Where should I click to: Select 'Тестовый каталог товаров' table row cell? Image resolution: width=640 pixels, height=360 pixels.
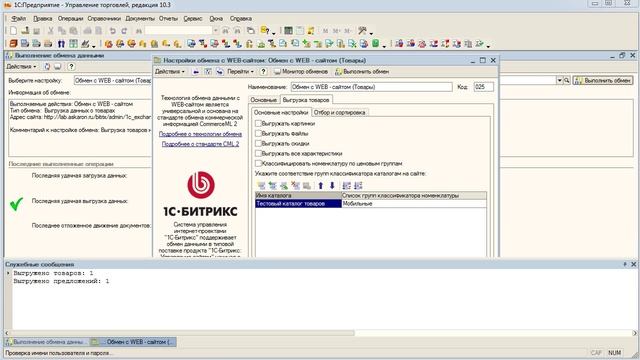(x=298, y=204)
